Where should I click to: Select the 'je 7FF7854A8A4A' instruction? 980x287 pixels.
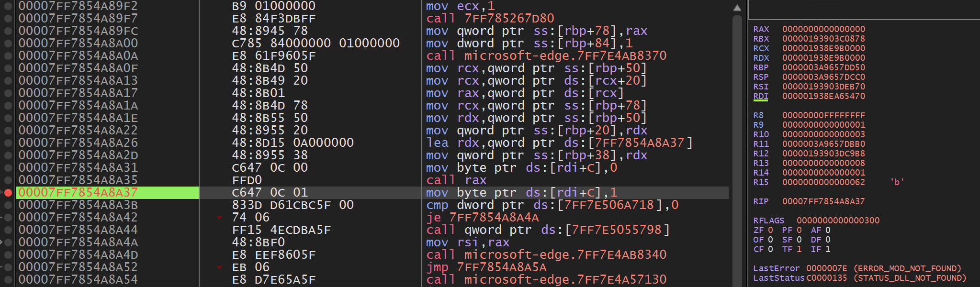tap(482, 218)
